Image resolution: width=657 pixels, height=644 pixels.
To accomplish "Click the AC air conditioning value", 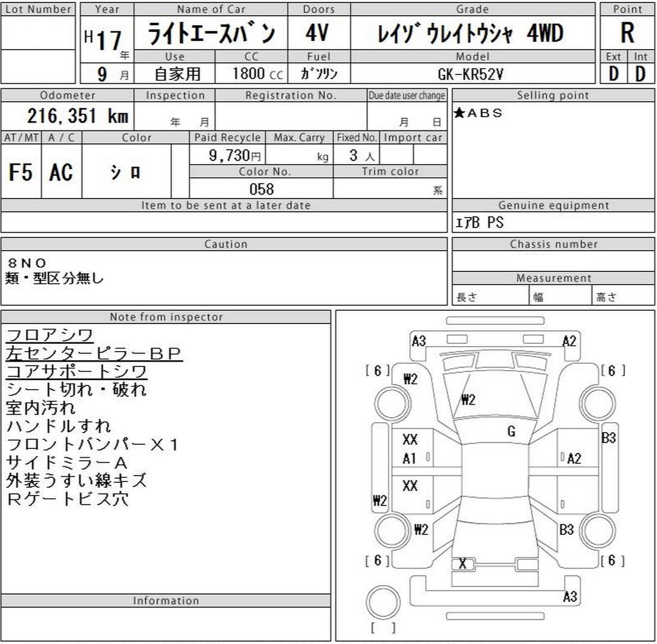I will (x=61, y=172).
